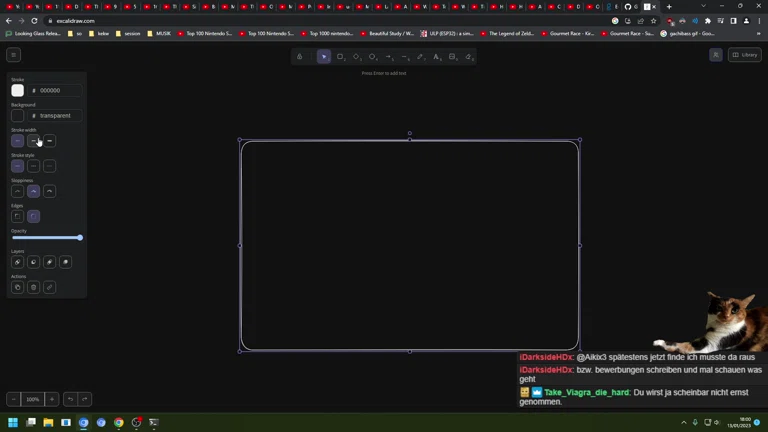
Task: Expand the tab search chevron
Action: pos(703,6)
